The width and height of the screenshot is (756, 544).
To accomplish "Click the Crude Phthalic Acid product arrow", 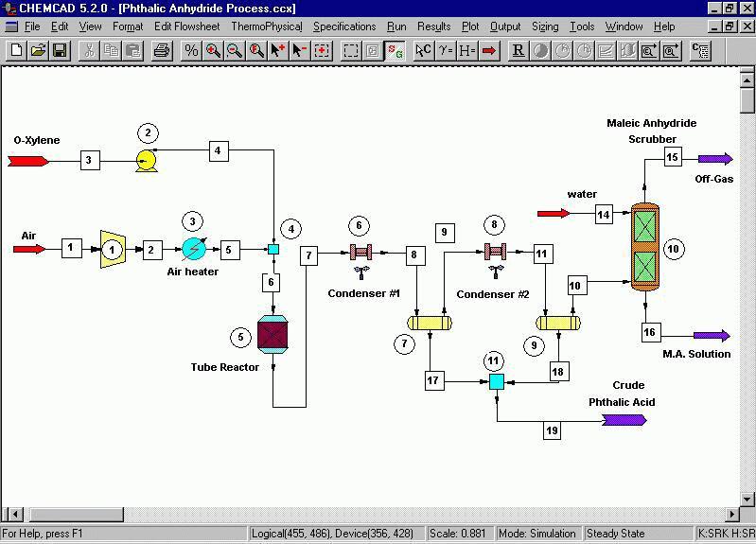I will coord(624,420).
